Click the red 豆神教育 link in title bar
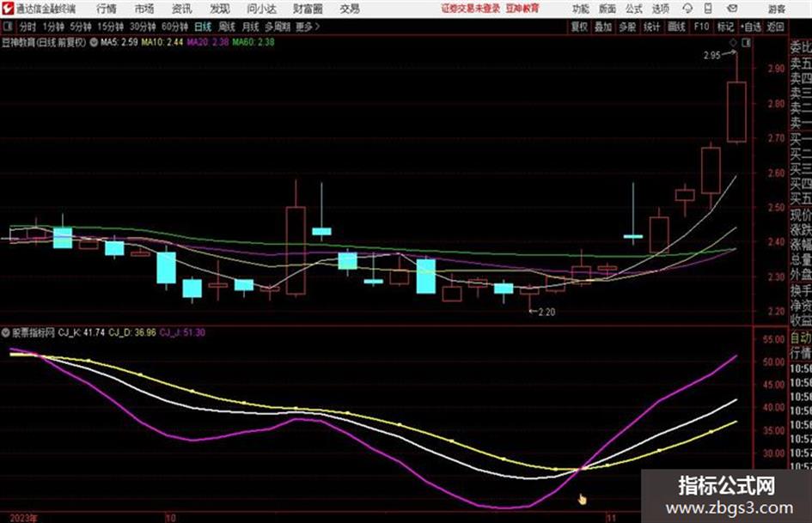The image size is (812, 523). [522, 9]
